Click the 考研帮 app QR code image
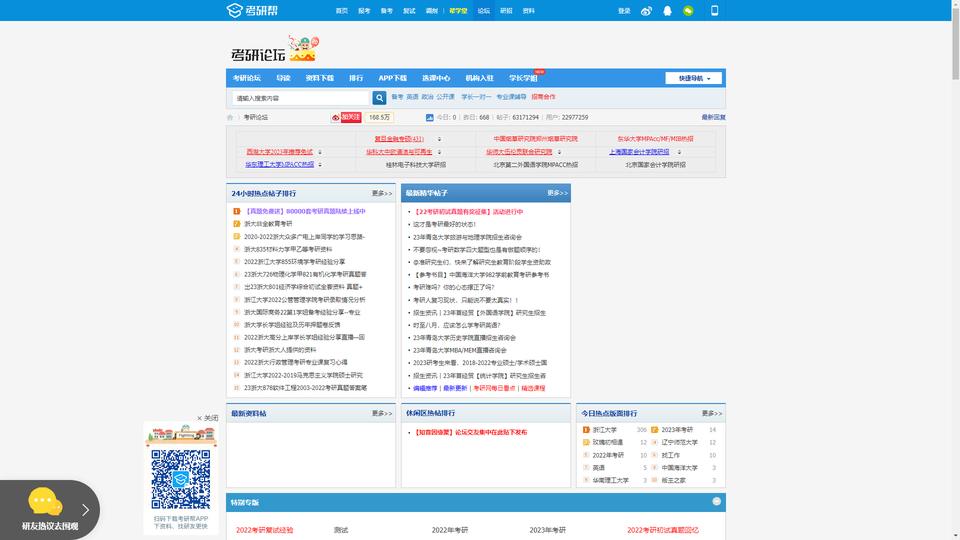Image resolution: width=960 pixels, height=540 pixels. [x=181, y=479]
